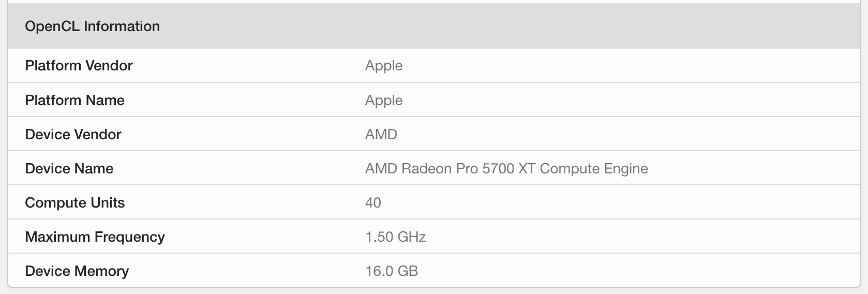Select the AMD device vendor value
The image size is (868, 294).
(381, 134)
